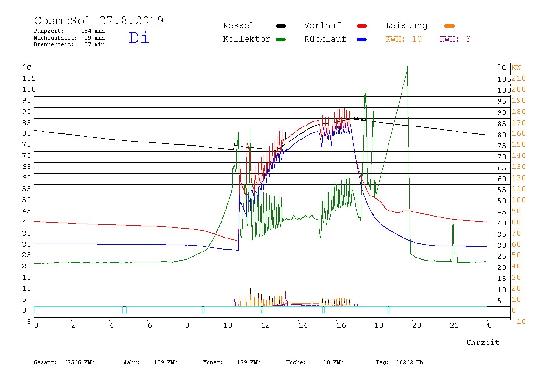
Task: Click the orange 100 KW axis tick
Action: (518, 200)
